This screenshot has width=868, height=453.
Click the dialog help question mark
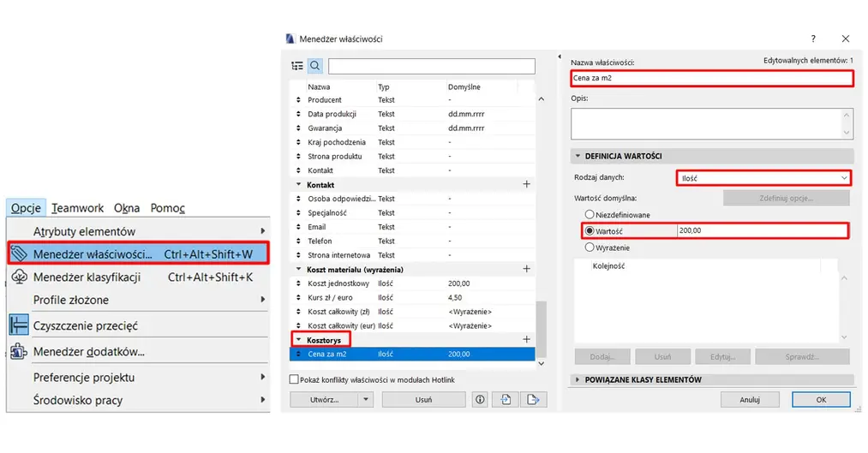[813, 39]
